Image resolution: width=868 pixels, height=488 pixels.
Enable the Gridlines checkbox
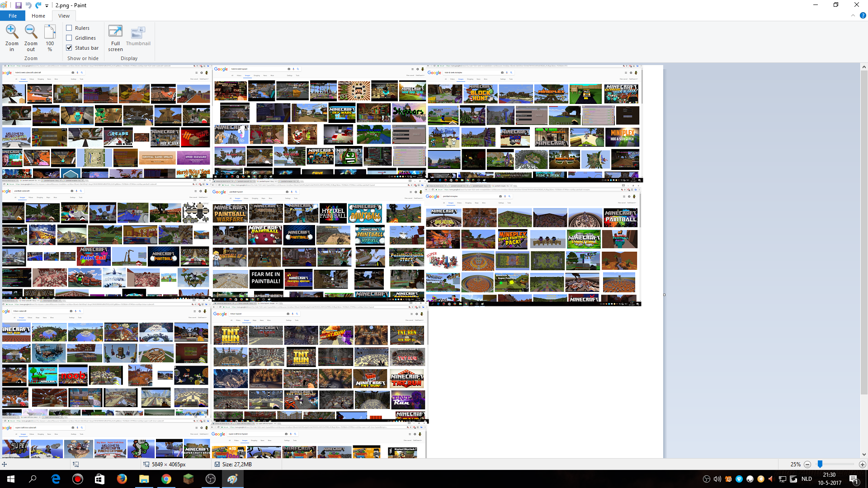tap(69, 38)
